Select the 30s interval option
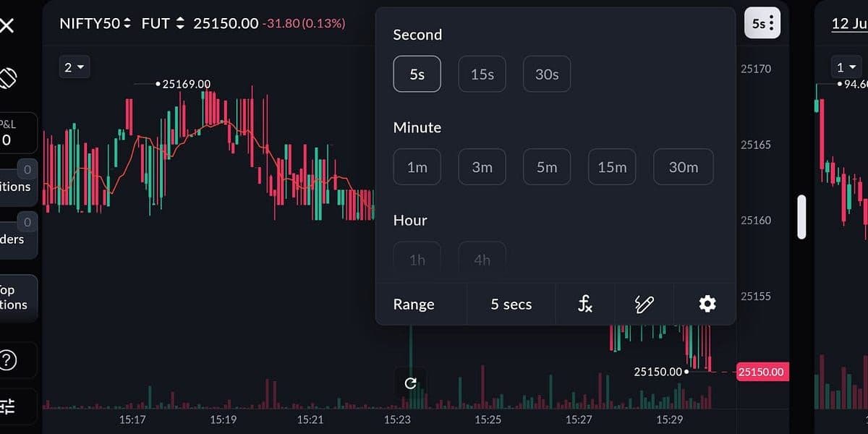 [x=547, y=74]
